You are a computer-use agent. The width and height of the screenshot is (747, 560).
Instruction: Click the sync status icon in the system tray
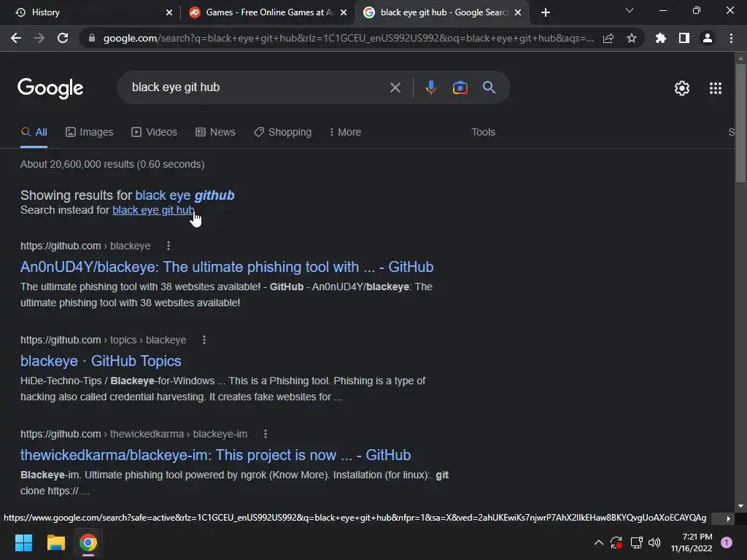pyautogui.click(x=616, y=542)
